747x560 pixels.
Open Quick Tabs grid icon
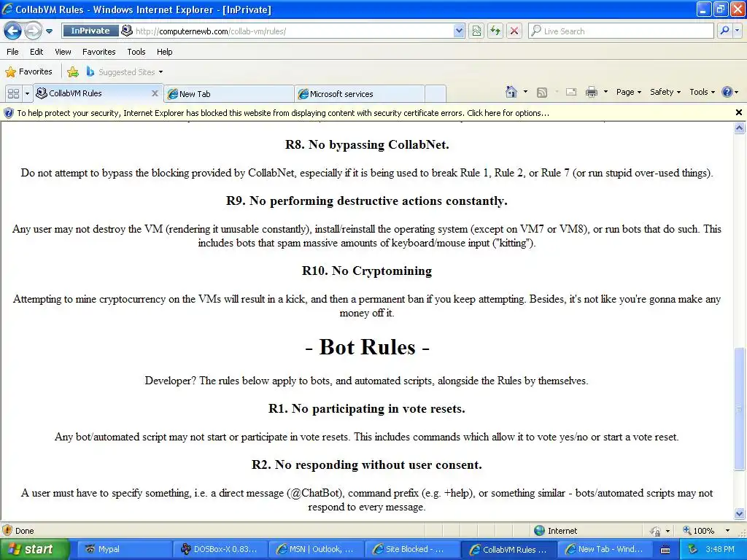point(13,93)
